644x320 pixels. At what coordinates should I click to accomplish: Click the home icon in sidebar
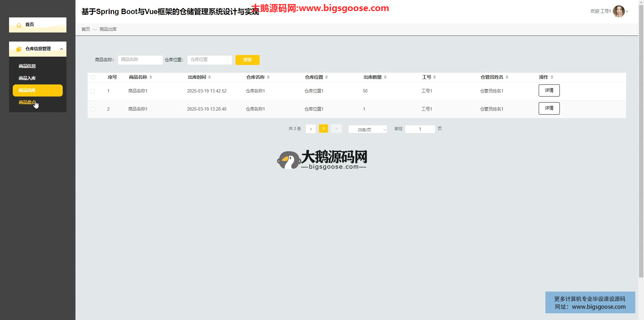(x=19, y=25)
